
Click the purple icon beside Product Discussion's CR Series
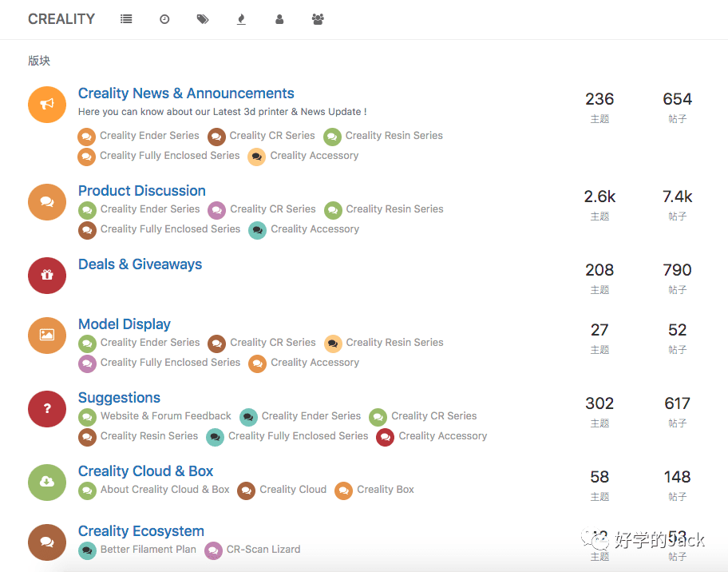click(216, 211)
